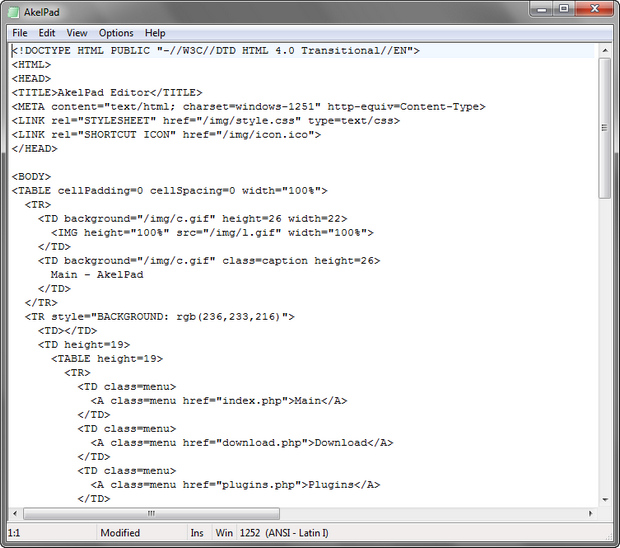The width and height of the screenshot is (620, 548).
Task: Click the TD class=caption line
Action: (x=209, y=261)
